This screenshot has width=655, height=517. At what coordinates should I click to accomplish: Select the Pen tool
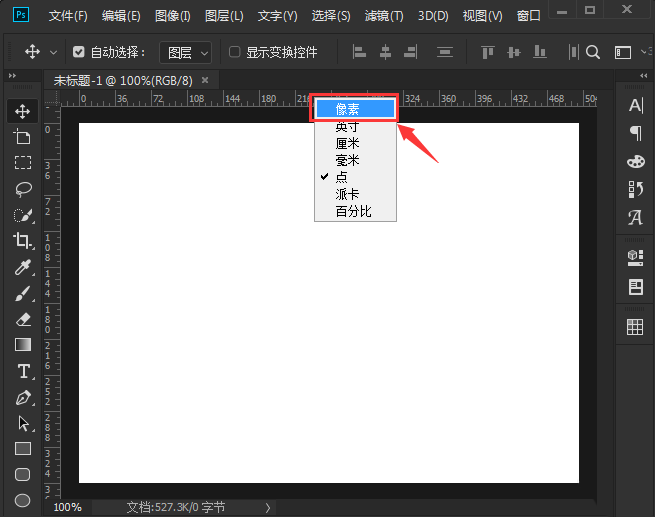point(23,398)
